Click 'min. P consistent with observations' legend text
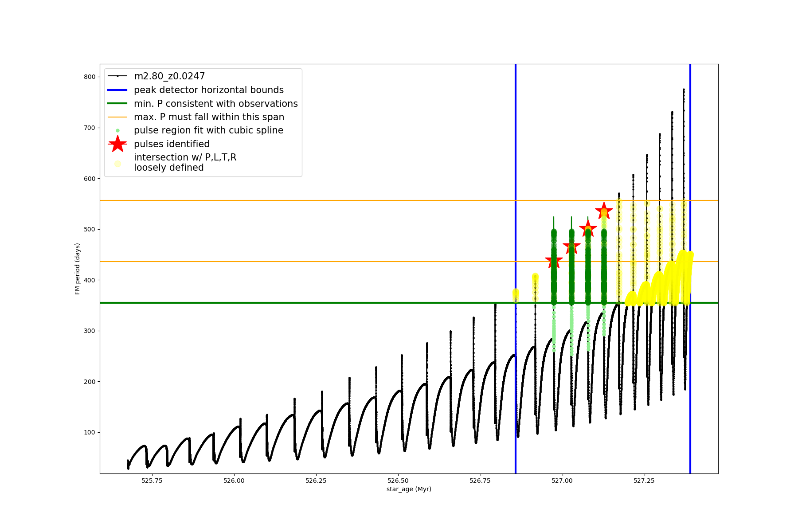This screenshot has height=532, width=798. coord(216,104)
